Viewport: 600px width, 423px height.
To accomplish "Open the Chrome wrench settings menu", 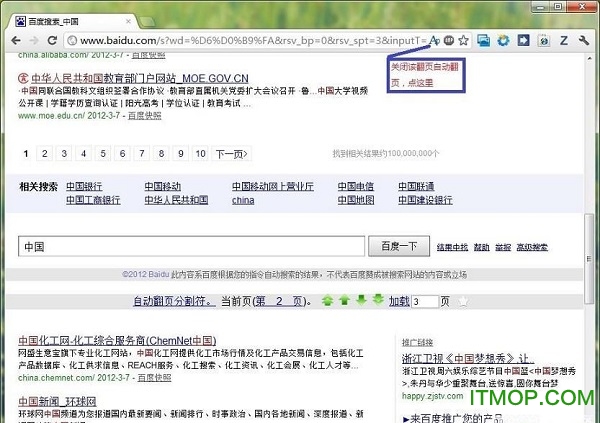I will click(585, 40).
